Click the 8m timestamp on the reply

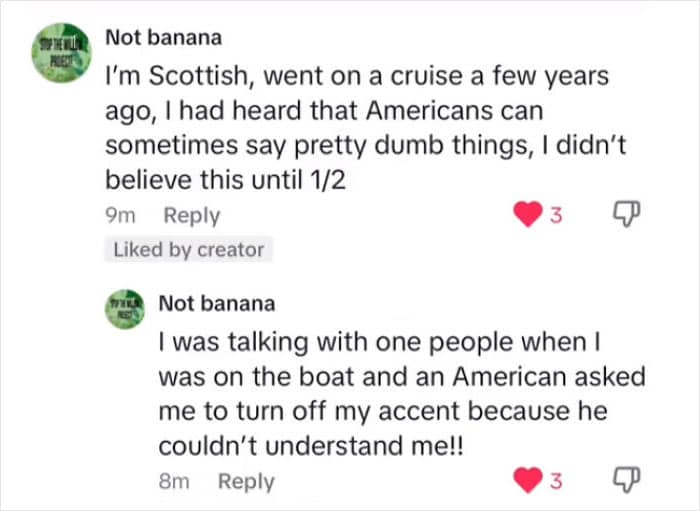[x=175, y=481]
